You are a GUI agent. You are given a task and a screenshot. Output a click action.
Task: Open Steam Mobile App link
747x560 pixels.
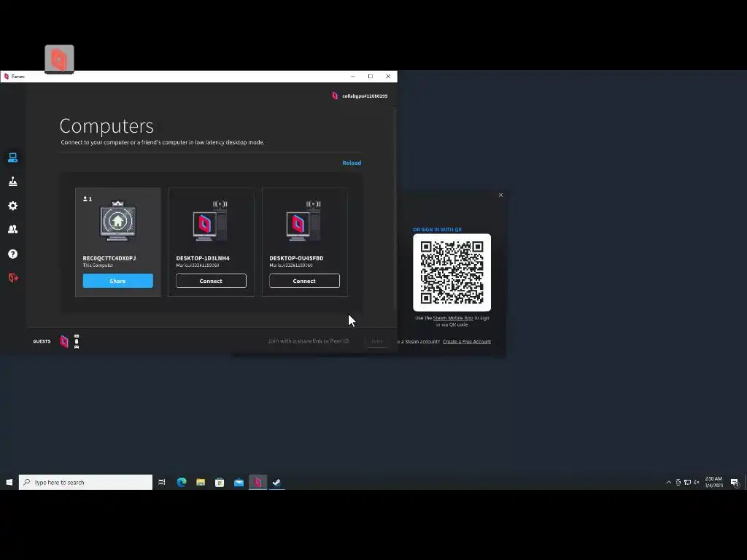coord(452,318)
